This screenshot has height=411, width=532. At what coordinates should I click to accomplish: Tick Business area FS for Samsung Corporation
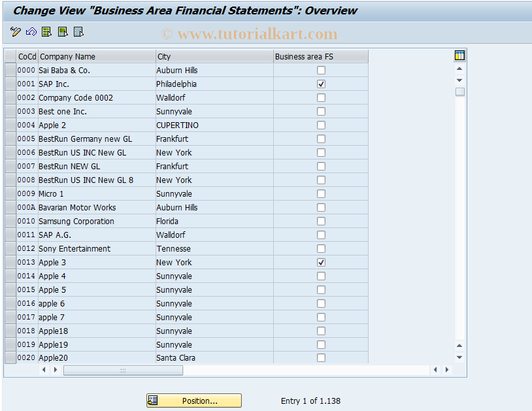click(321, 221)
